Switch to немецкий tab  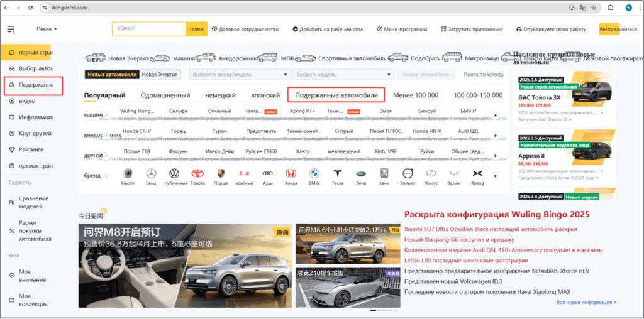(x=221, y=95)
